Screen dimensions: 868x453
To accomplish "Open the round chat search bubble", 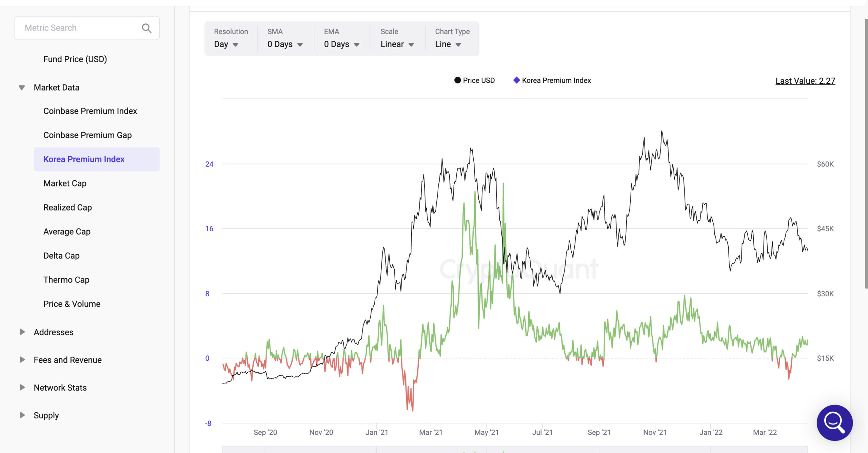I will pos(834,422).
